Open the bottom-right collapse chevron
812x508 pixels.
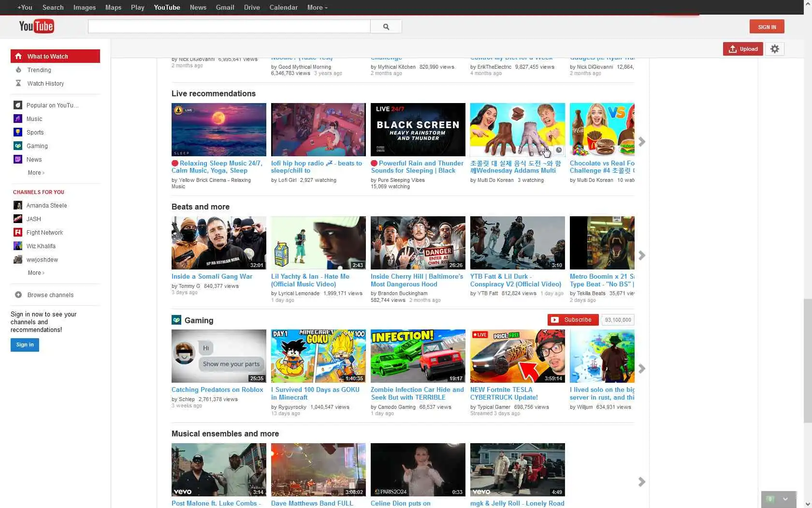pyautogui.click(x=785, y=499)
